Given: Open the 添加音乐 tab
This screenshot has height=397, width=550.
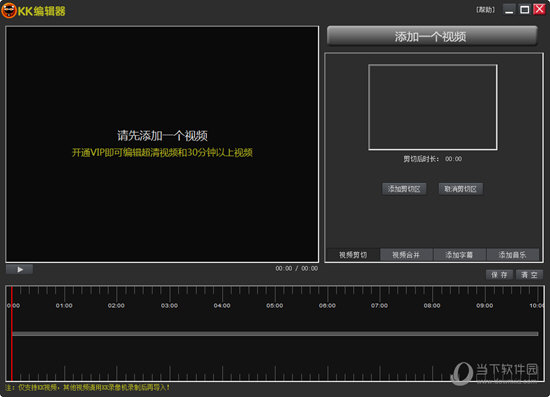Looking at the screenshot, I should coord(512,255).
